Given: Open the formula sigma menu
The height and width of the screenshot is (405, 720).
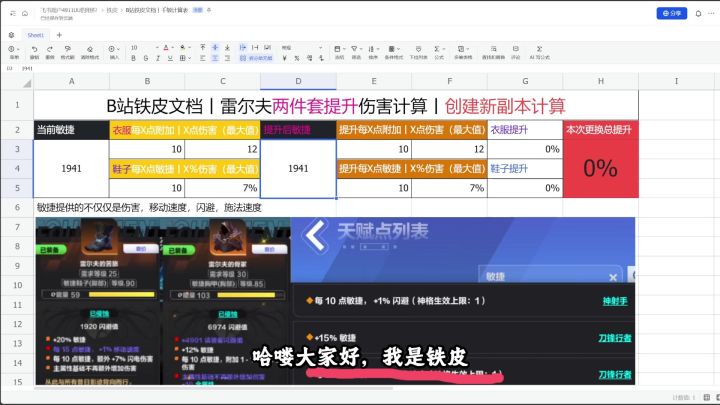Looking at the screenshot, I should (x=439, y=51).
